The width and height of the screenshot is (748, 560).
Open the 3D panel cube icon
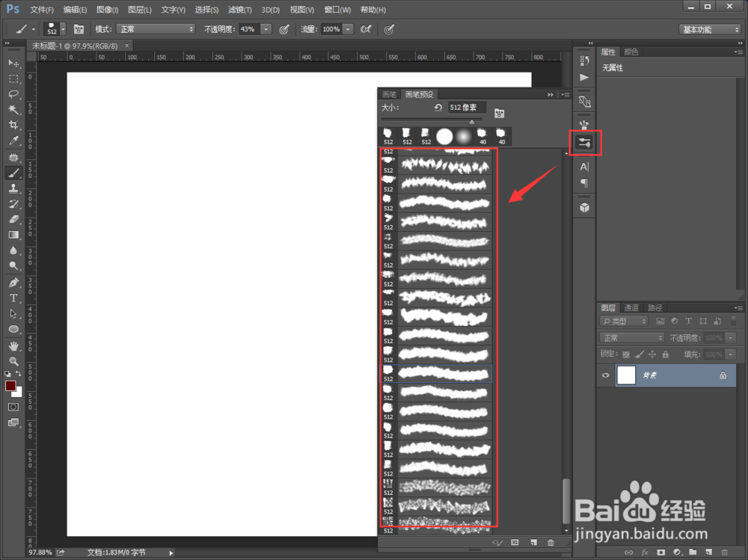click(584, 208)
